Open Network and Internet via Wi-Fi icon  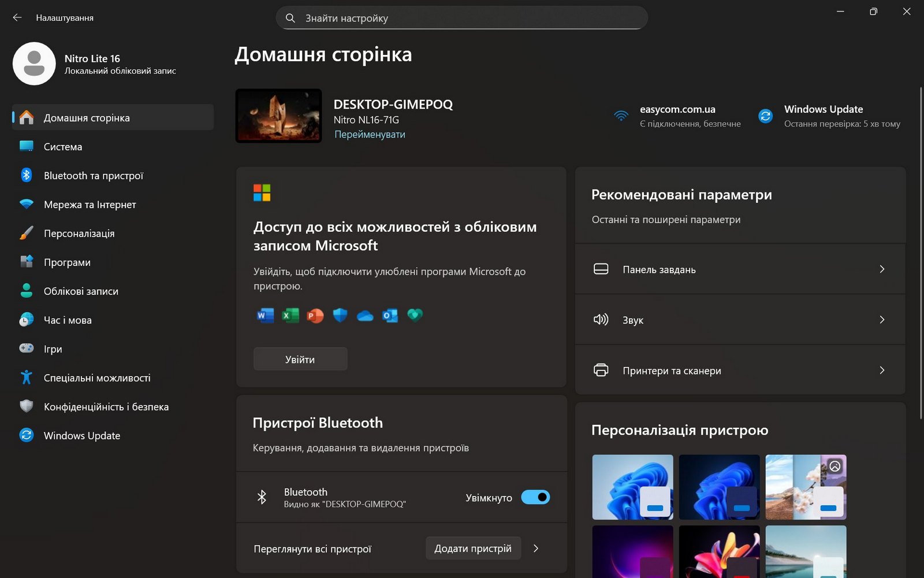27,204
